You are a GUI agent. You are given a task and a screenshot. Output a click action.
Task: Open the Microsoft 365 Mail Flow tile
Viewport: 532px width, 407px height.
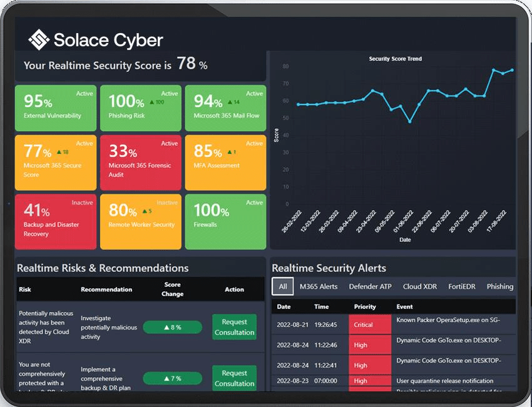tap(225, 108)
